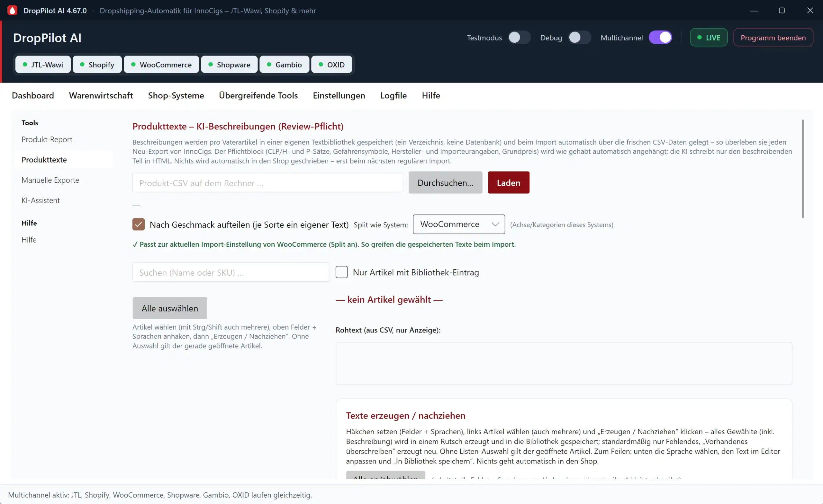Screen dimensions: 823x504
Task: Uncheck Nach Geschmack aufteilen checkbox
Action: point(138,224)
